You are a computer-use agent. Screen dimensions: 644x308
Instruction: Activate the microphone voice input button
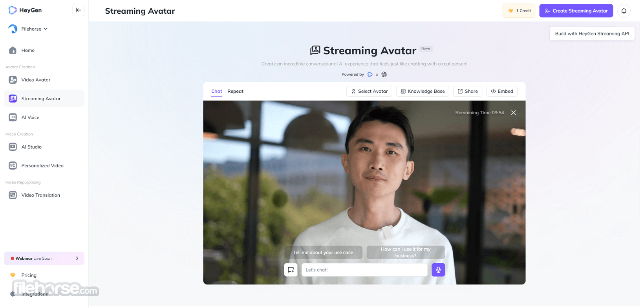click(438, 270)
